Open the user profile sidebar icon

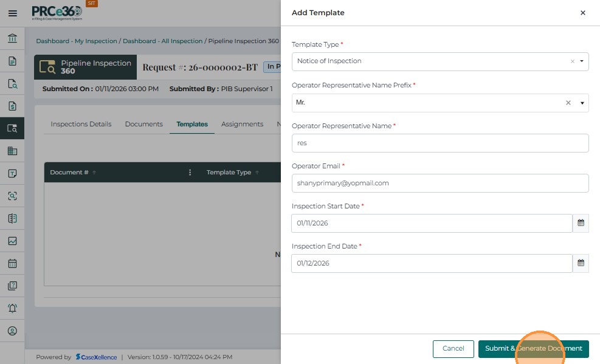tap(12, 331)
